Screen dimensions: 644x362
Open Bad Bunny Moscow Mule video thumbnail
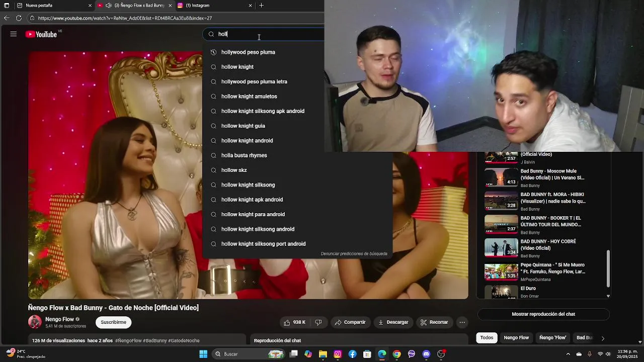(501, 177)
